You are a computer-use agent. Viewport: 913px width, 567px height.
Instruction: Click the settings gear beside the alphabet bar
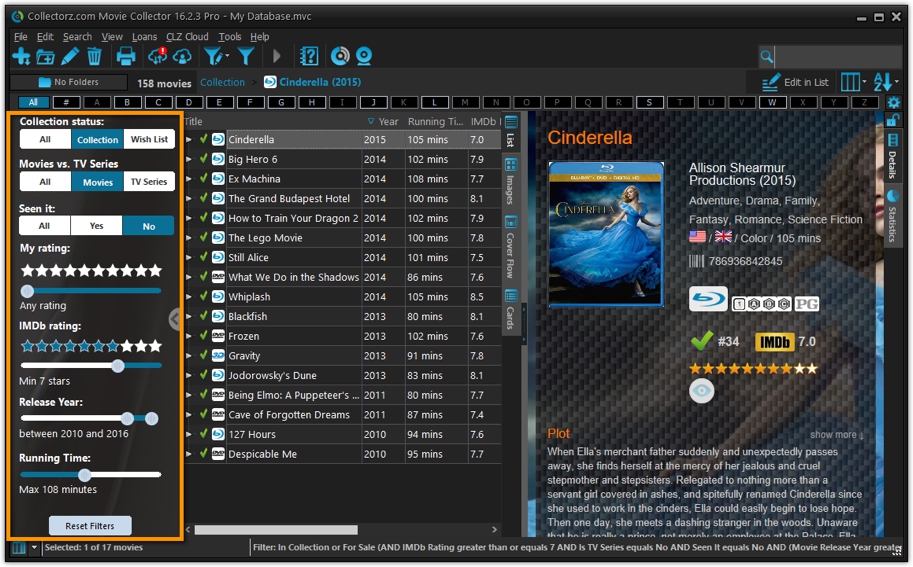pos(893,102)
